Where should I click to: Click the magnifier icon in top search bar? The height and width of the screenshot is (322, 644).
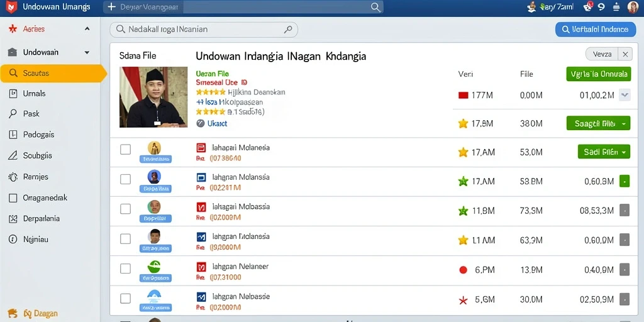coord(375,7)
